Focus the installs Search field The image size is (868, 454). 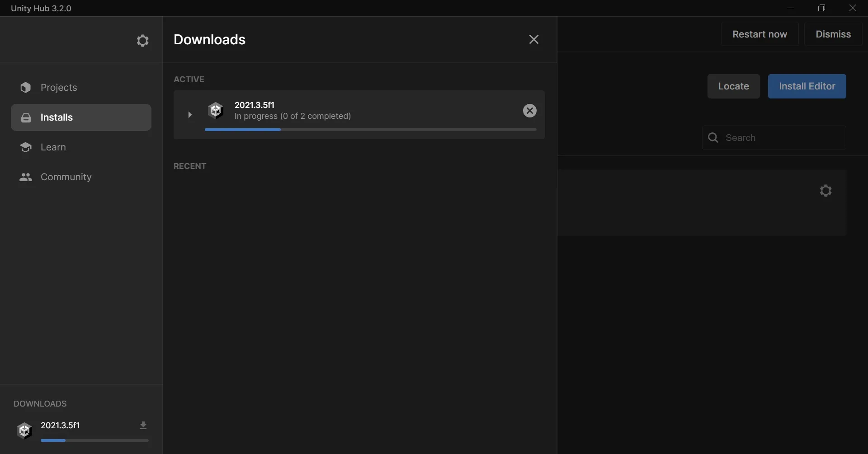[774, 138]
